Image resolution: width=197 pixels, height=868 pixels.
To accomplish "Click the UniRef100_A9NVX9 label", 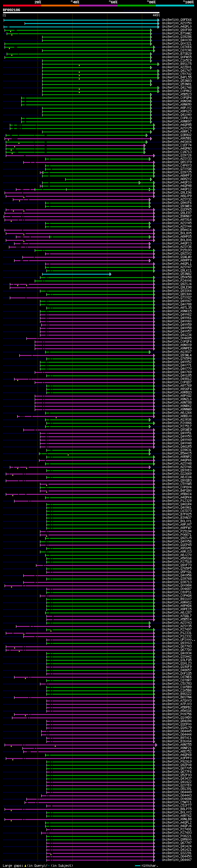I will [x=176, y=345].
